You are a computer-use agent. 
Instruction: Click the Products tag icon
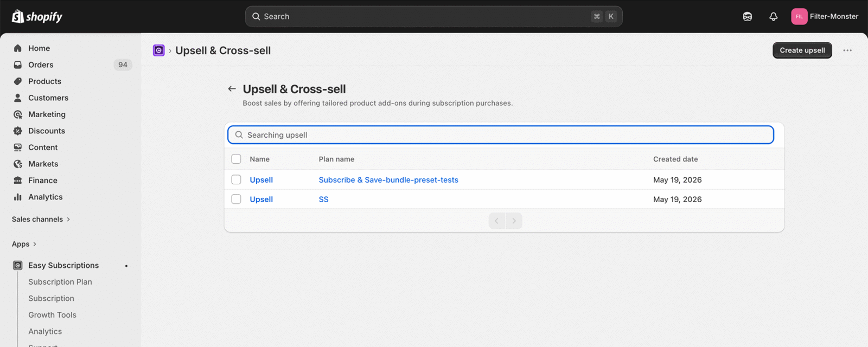18,81
